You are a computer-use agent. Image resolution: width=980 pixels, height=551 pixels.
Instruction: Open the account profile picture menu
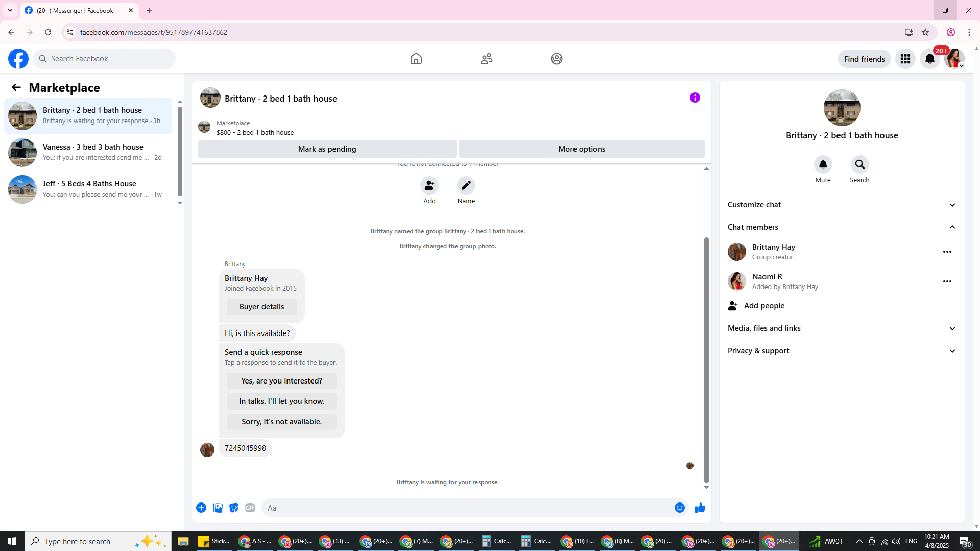point(954,59)
